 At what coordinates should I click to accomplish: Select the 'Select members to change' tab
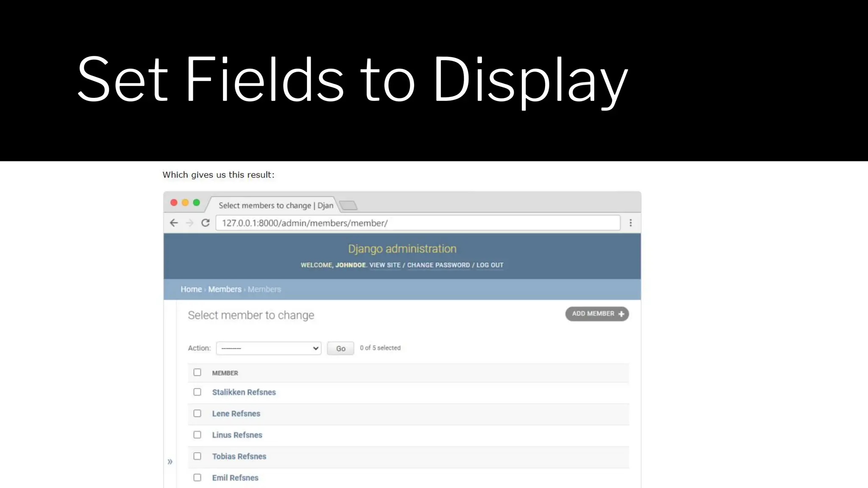pyautogui.click(x=275, y=205)
